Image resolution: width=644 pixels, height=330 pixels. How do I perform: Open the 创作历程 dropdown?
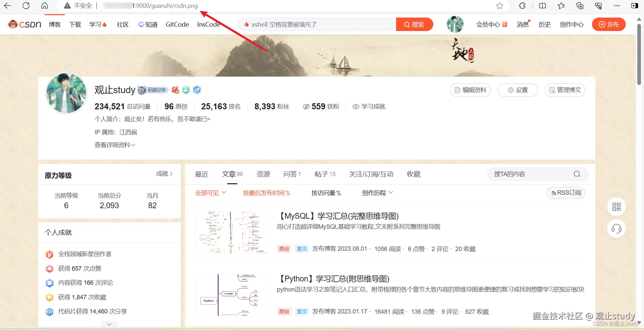(377, 193)
